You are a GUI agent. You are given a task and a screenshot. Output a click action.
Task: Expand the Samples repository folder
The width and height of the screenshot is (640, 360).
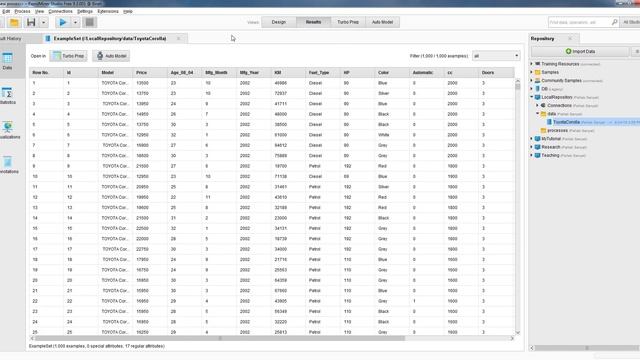[x=532, y=72]
